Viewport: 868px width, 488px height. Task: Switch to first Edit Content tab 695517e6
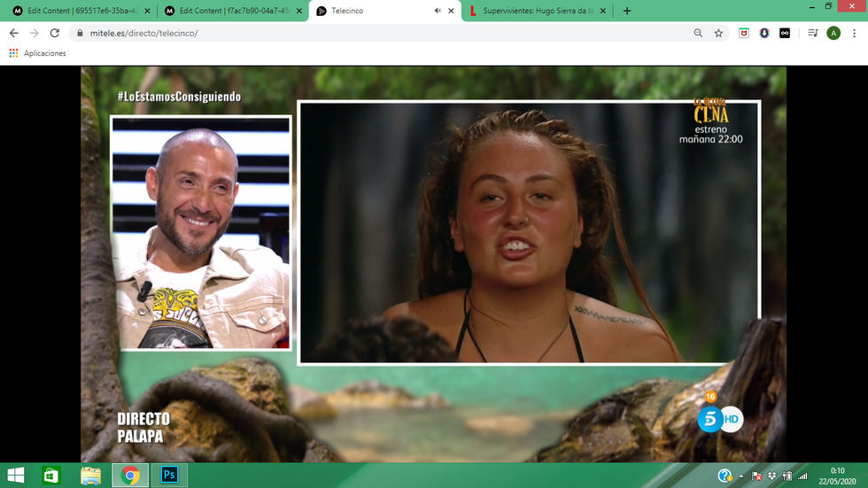[80, 11]
